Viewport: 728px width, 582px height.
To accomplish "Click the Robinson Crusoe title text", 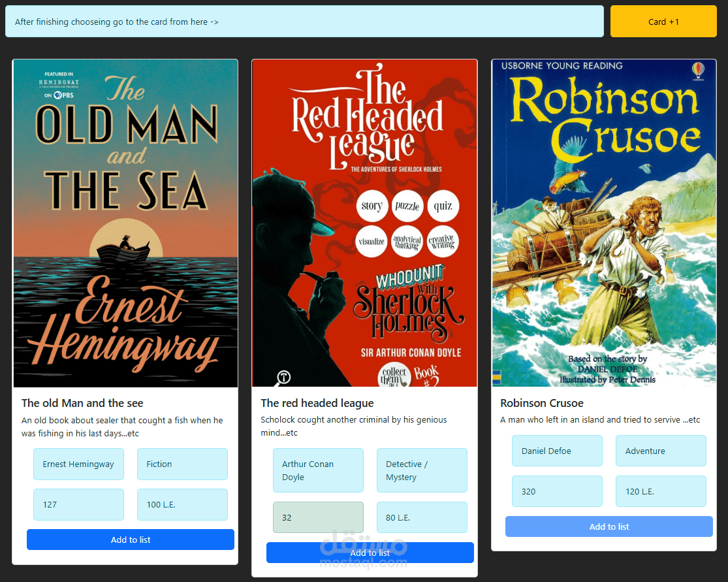I will pyautogui.click(x=542, y=403).
